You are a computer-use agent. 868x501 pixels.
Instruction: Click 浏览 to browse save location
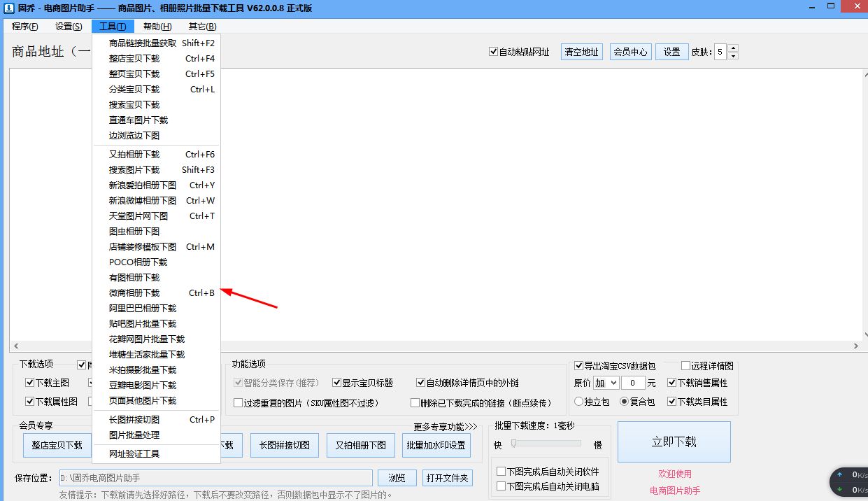pyautogui.click(x=397, y=478)
